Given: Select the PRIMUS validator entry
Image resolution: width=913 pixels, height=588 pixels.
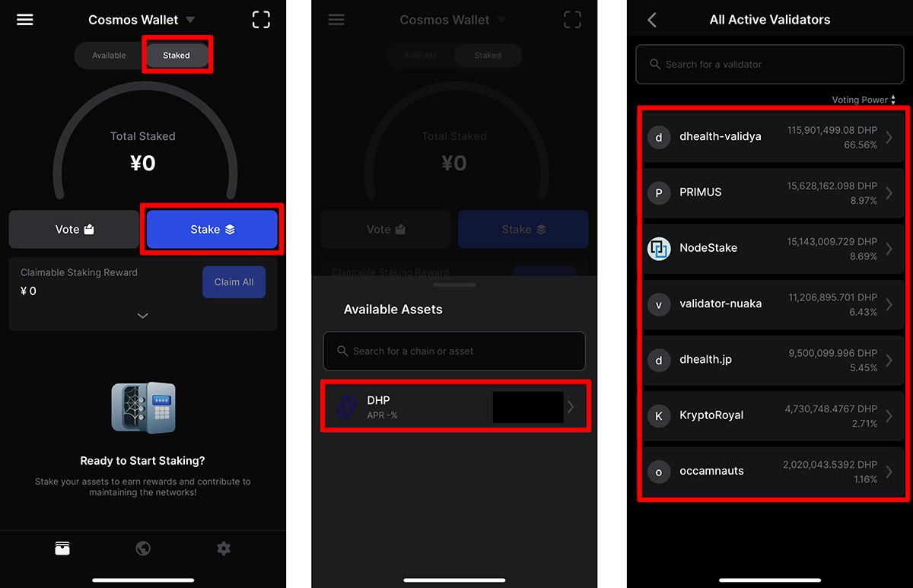Looking at the screenshot, I should click(773, 192).
